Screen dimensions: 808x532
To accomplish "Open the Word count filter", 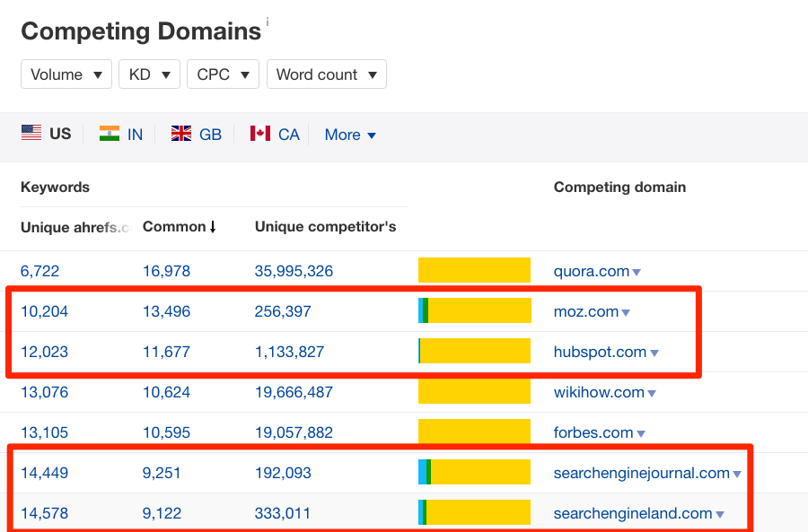I will click(326, 74).
